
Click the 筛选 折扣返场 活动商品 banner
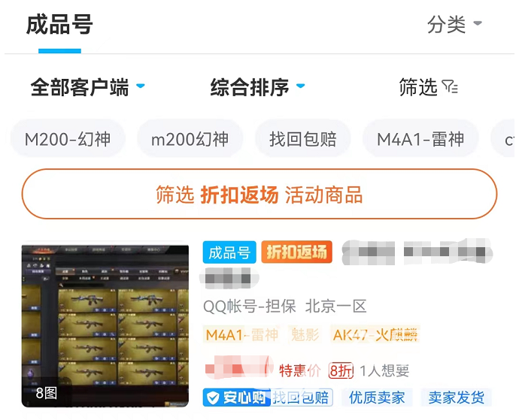[260, 195]
